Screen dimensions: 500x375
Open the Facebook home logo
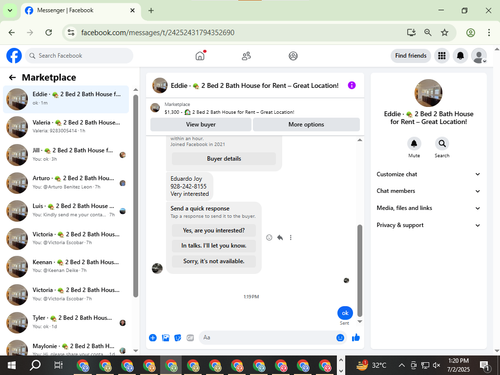[x=14, y=56]
